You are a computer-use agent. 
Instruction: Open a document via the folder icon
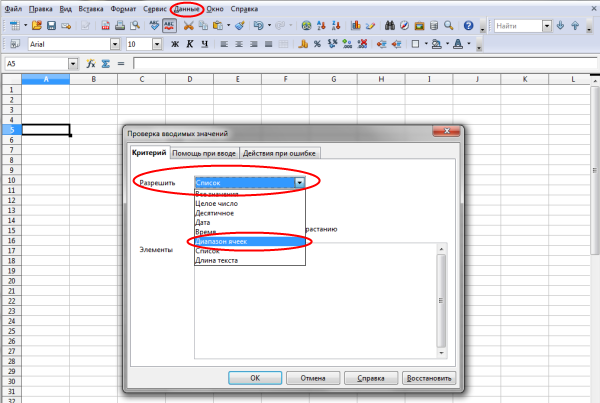click(37, 26)
